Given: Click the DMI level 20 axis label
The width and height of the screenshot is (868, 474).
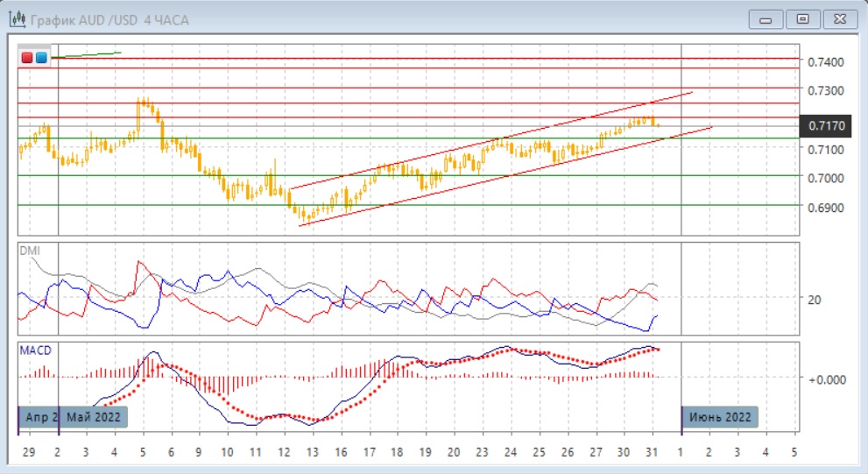Looking at the screenshot, I should click(x=814, y=300).
